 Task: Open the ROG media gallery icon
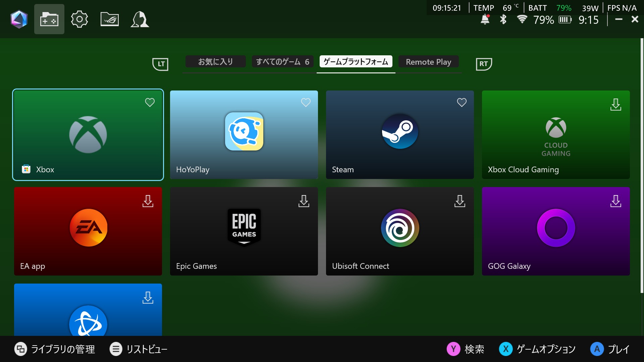(110, 19)
